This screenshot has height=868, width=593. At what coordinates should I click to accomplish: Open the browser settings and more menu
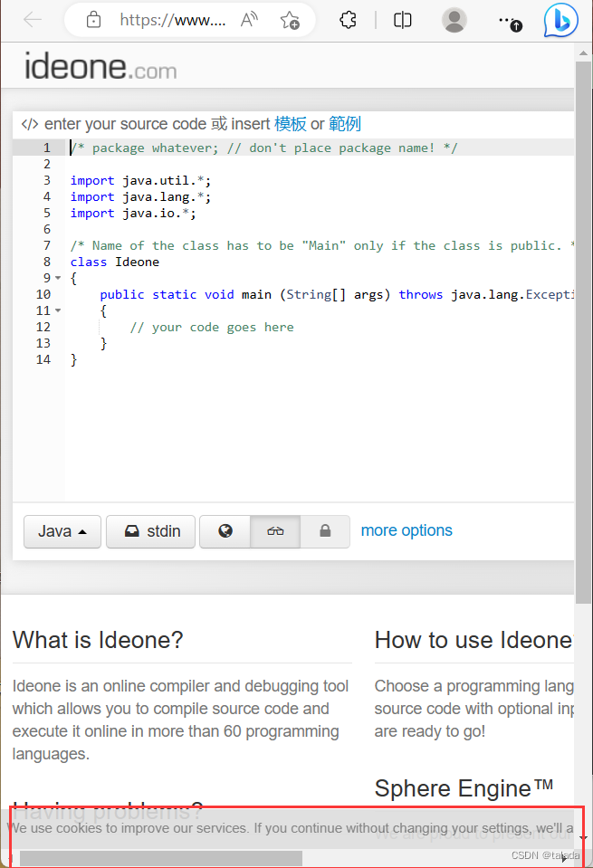[510, 21]
